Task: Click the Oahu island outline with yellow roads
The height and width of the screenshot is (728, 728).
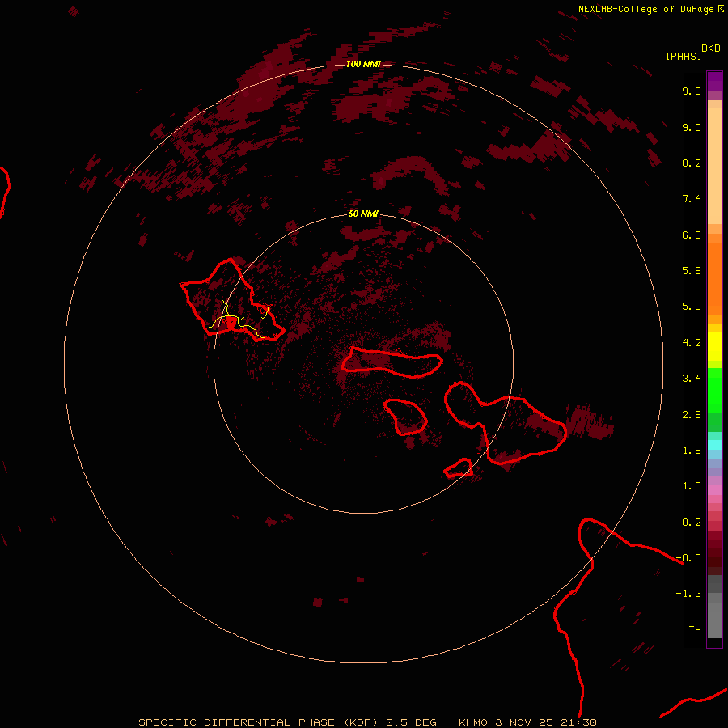Action: click(232, 300)
